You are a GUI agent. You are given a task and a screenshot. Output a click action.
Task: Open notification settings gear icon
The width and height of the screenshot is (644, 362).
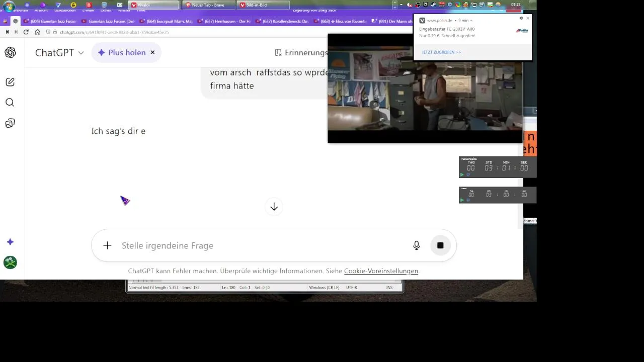coord(521,18)
